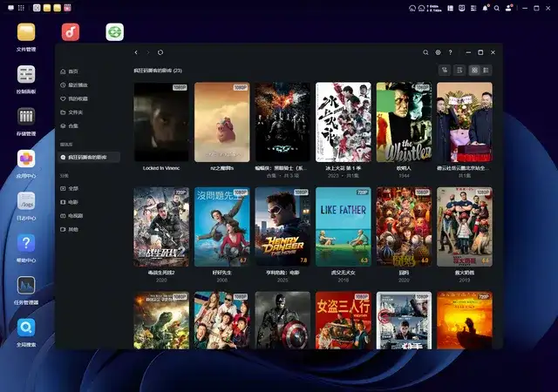
Task: Open the system search magnifier in top bar
Action: [x=497, y=8]
